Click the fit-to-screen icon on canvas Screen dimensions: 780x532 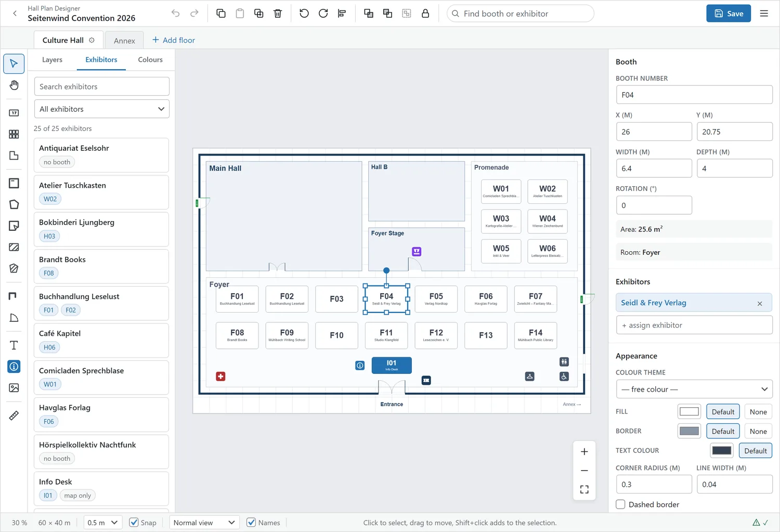coord(584,489)
